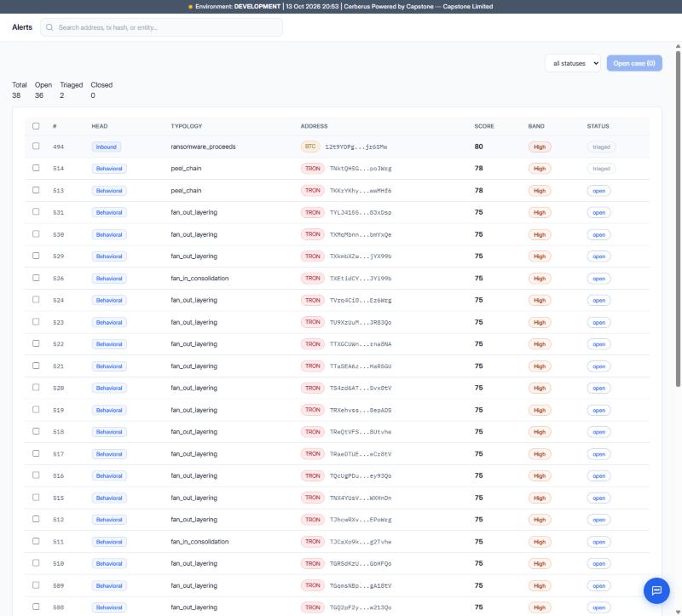Click the triaged status of alert 494
The image size is (682, 616).
(601, 147)
